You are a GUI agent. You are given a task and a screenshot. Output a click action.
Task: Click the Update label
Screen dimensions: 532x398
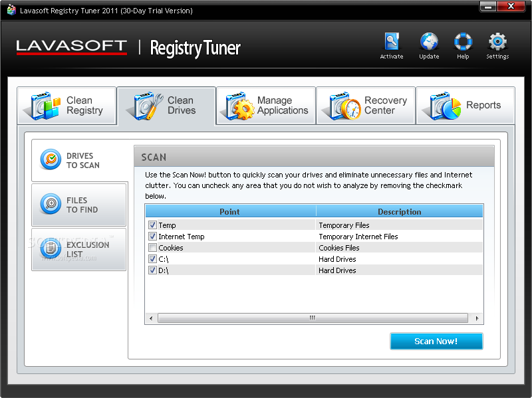pyautogui.click(x=429, y=56)
